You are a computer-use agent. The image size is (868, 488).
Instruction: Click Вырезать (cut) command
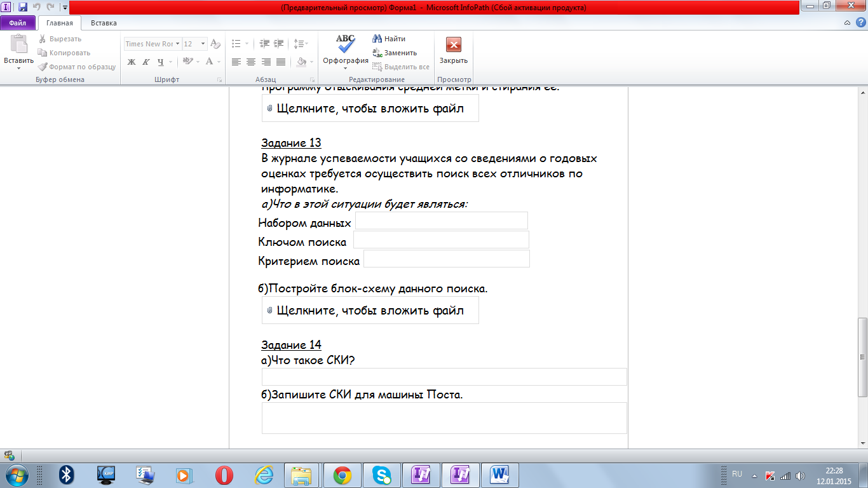pos(60,39)
